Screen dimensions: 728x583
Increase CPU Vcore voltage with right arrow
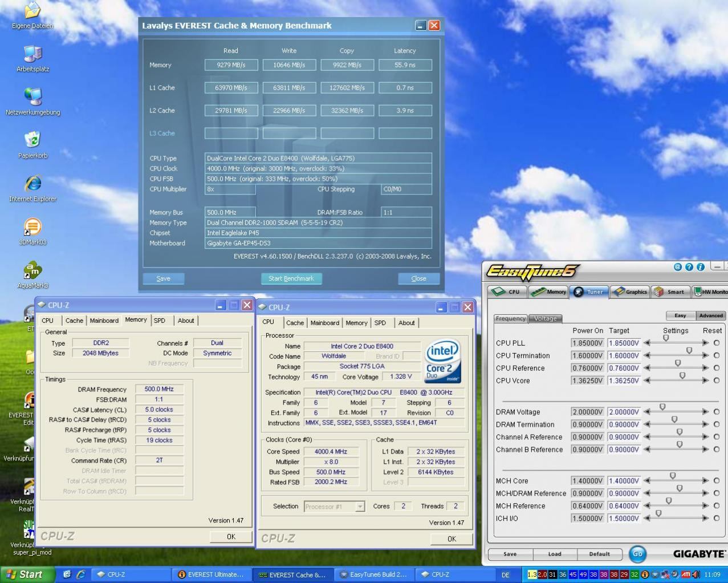point(706,380)
